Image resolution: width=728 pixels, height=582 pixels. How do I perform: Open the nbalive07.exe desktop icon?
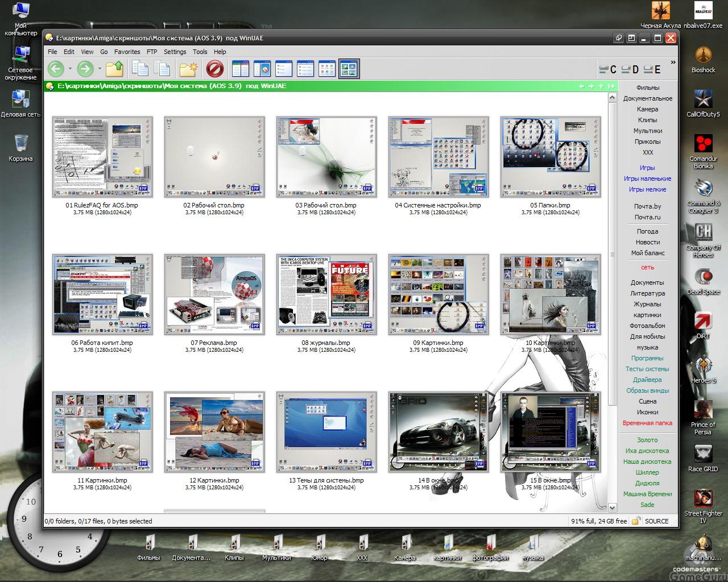(x=704, y=15)
